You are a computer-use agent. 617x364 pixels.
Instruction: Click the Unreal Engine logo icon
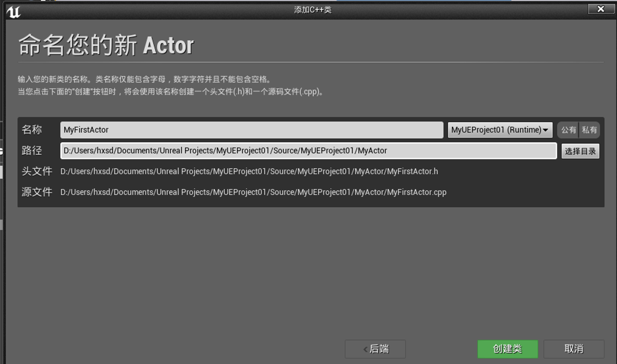click(x=14, y=11)
